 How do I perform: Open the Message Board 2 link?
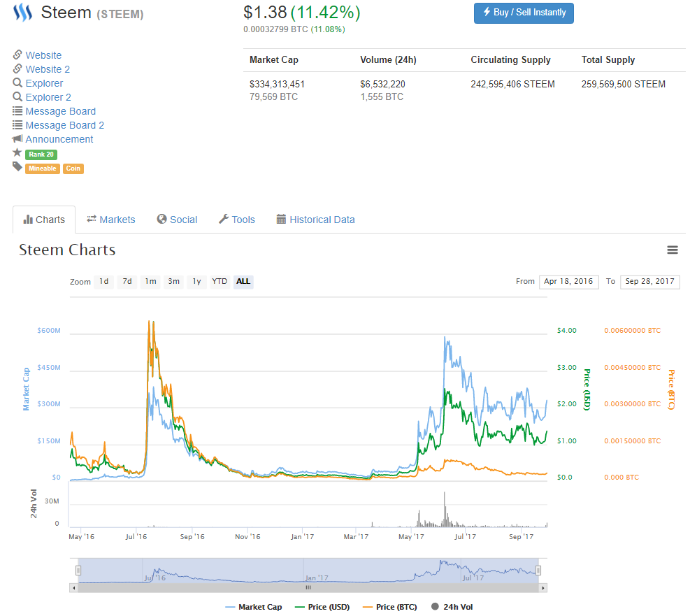(65, 125)
